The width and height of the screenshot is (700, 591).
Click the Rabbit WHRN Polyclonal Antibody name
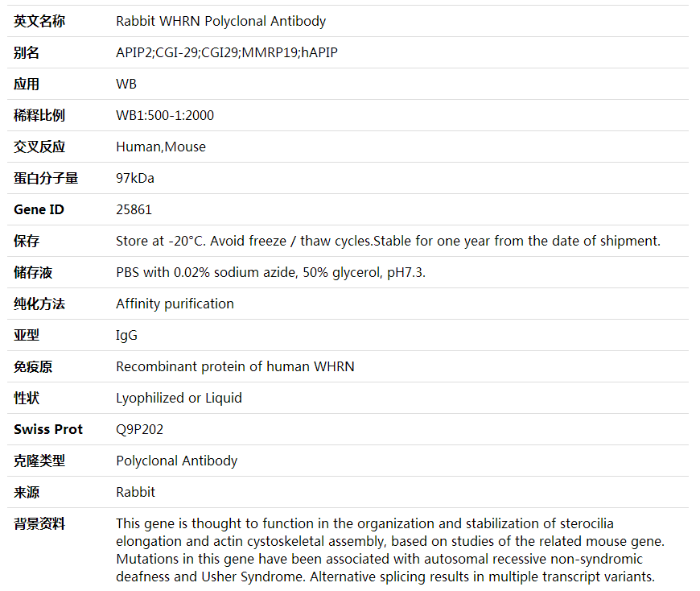pyautogui.click(x=220, y=22)
